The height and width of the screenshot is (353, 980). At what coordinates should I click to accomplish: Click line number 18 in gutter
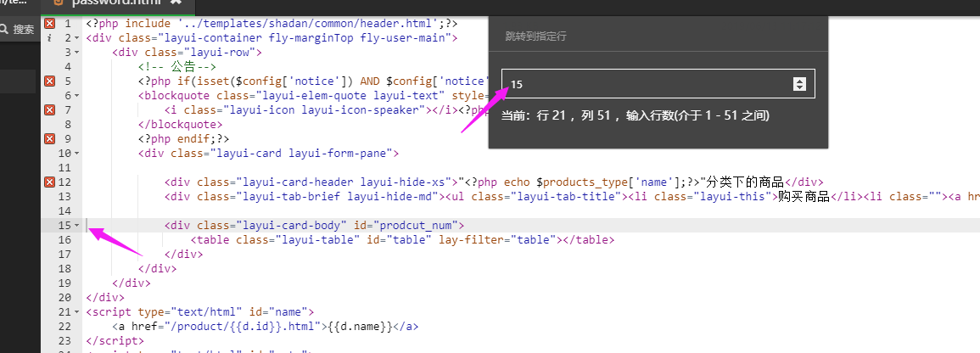[x=65, y=268]
